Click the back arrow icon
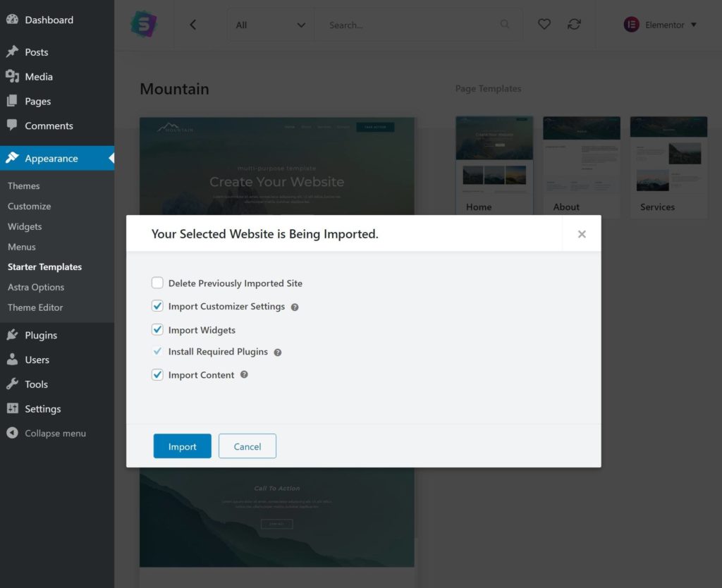Viewport: 722px width, 588px height. coord(192,25)
